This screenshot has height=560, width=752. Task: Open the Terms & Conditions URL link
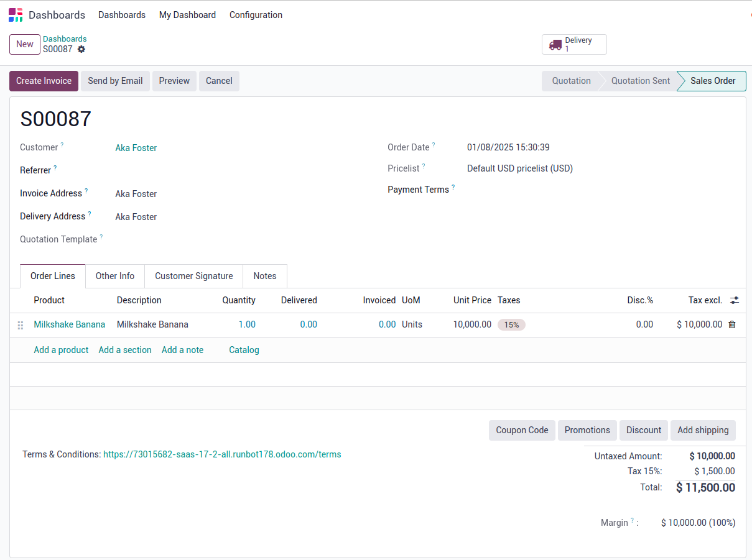(x=222, y=454)
